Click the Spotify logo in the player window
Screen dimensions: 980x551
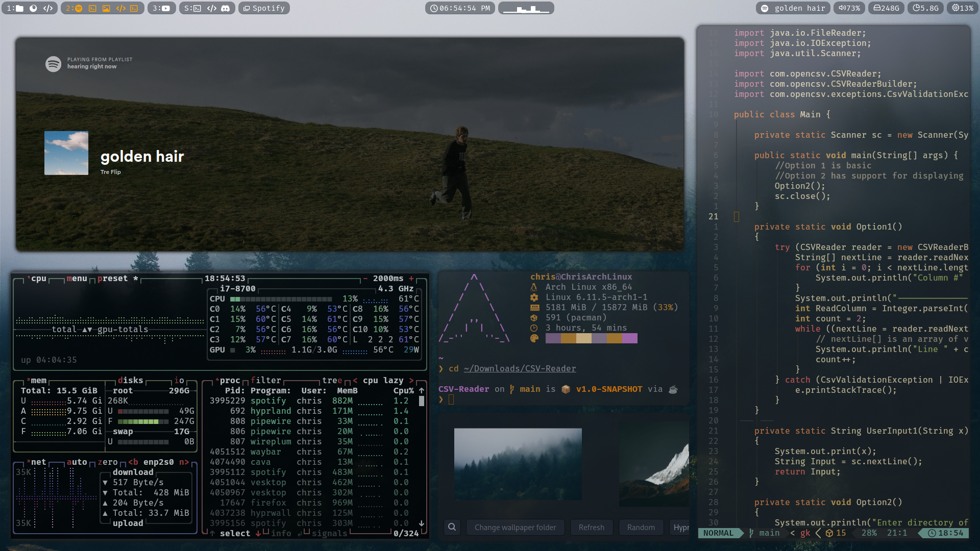[x=53, y=64]
